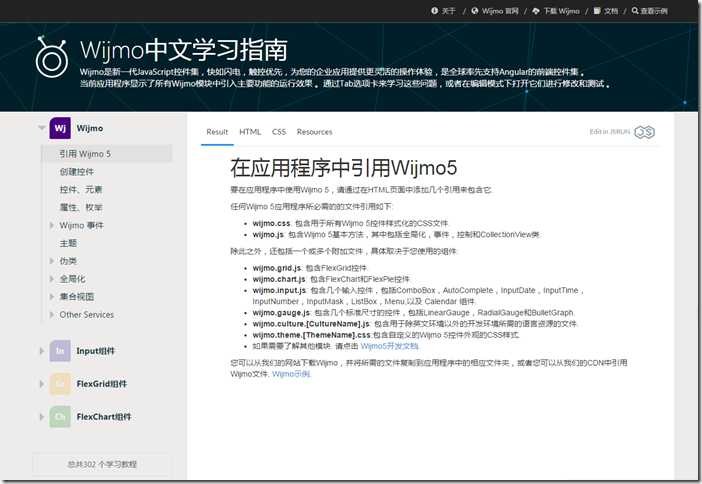Click the FlexChart组件 green Ch icon
The image size is (702, 484).
60,416
